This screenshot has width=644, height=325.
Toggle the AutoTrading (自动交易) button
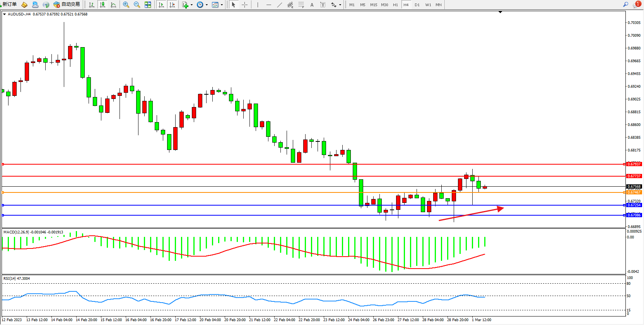coord(67,5)
